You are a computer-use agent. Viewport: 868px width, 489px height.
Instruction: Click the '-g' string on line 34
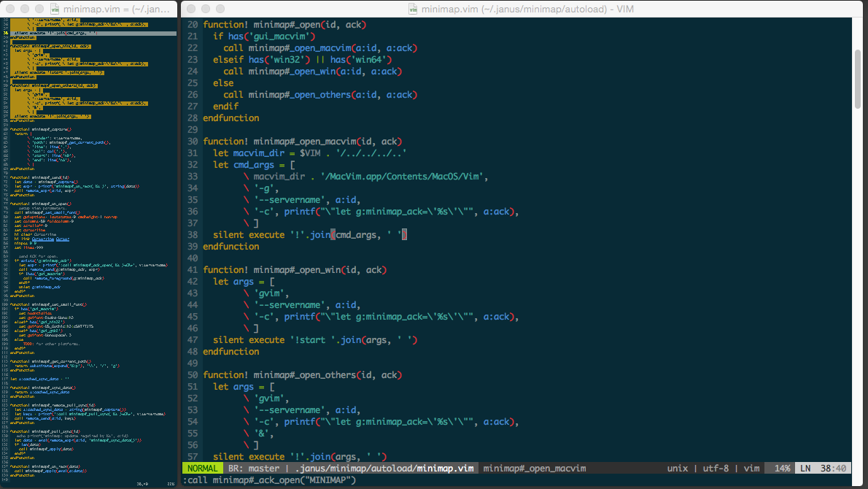(264, 188)
